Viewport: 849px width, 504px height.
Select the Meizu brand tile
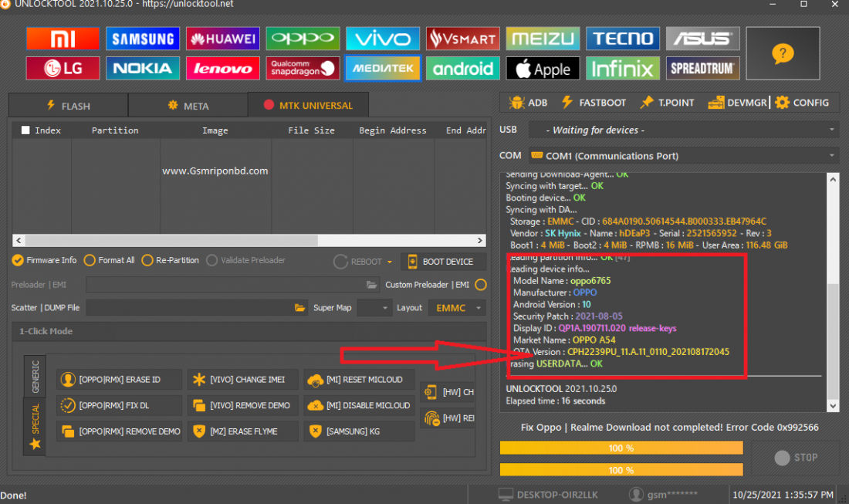pyautogui.click(x=543, y=39)
